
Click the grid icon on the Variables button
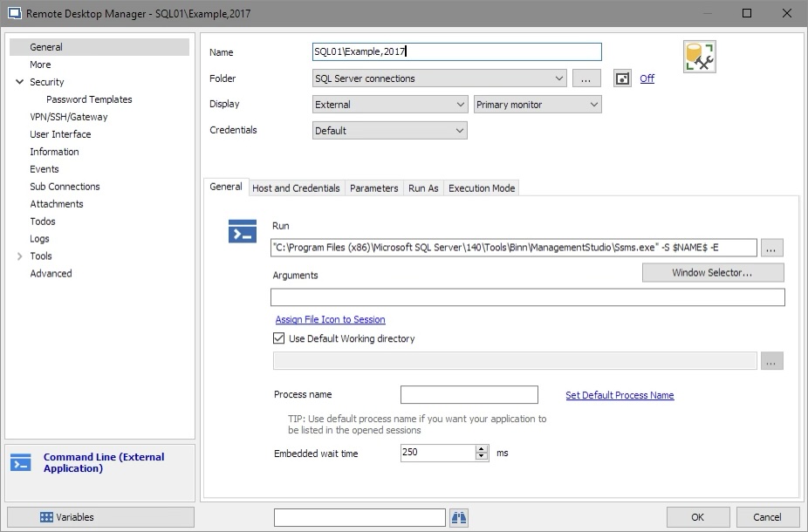pos(46,517)
